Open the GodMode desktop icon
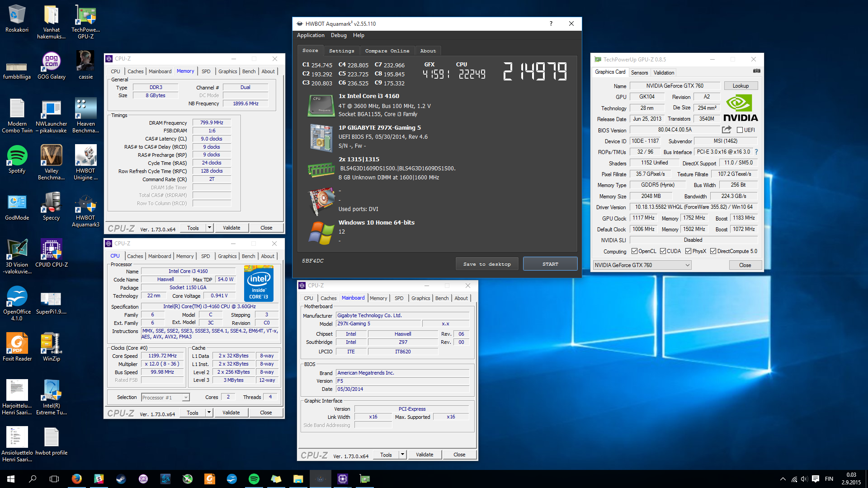The image size is (868, 488). 17,206
